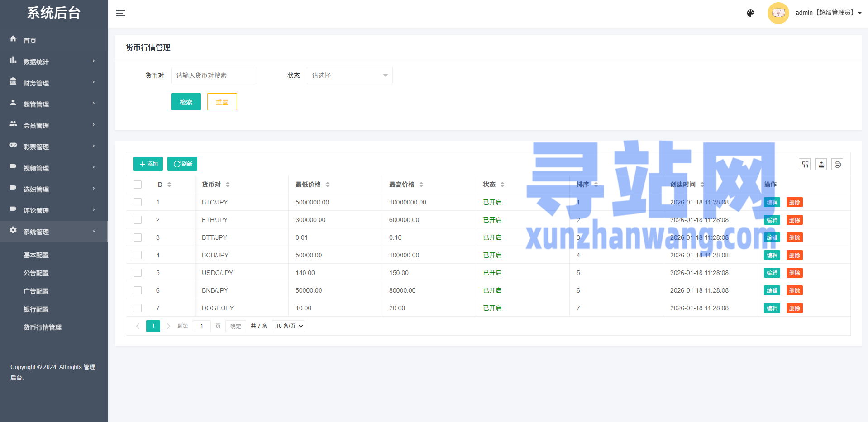Sort the table by ID column arrows
The width and height of the screenshot is (868, 422).
point(169,185)
